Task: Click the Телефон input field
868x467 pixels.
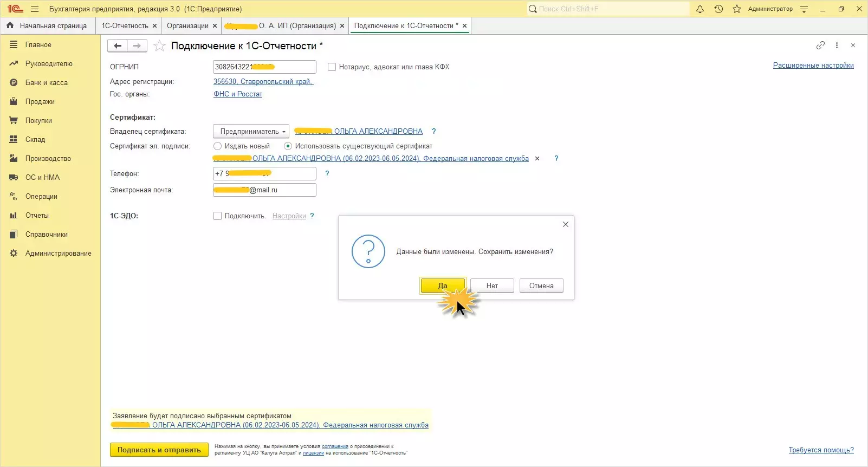Action: tap(264, 173)
